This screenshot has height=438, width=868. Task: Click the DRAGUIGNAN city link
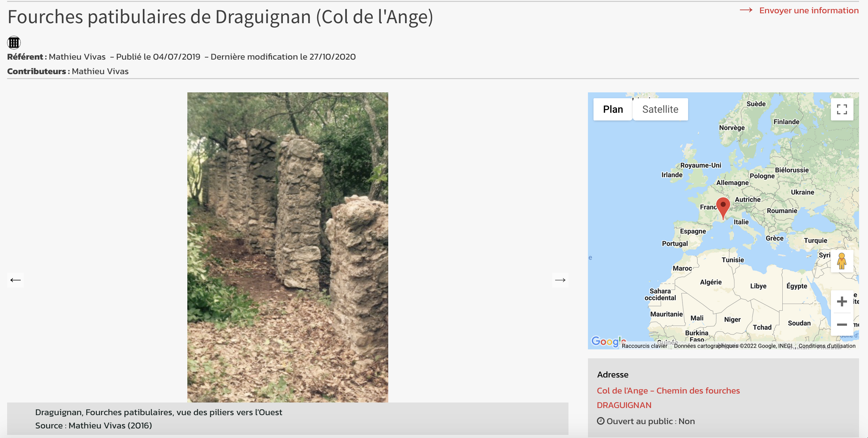[x=624, y=405]
